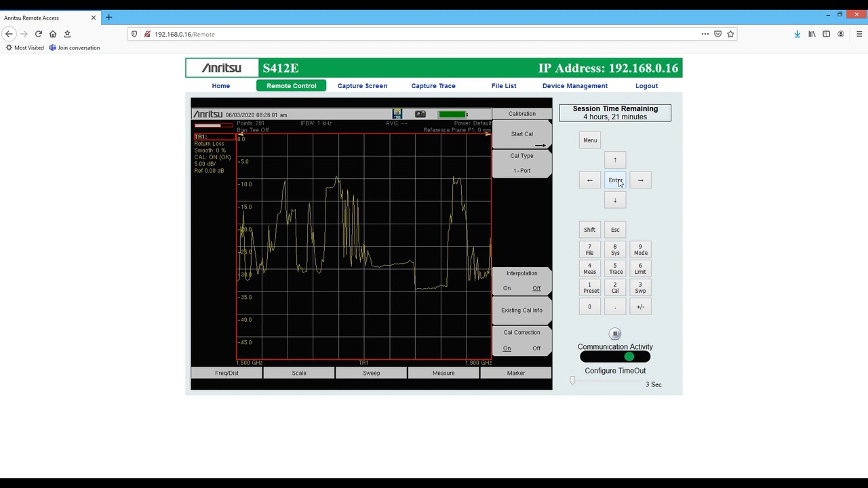
Task: Click keypad 6 Limit button
Action: 640,268
